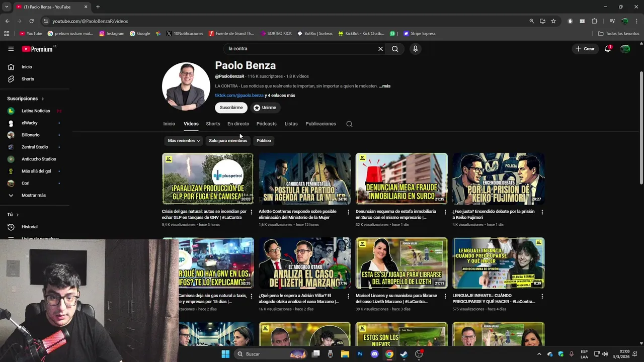Screen dimensions: 644x362
Task: Expand the Suscripciones section
Action: 26,99
